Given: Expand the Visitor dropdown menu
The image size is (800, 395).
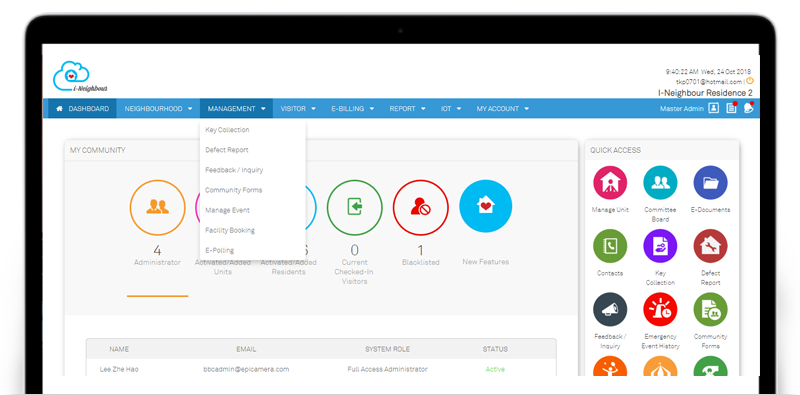Looking at the screenshot, I should click(x=298, y=109).
